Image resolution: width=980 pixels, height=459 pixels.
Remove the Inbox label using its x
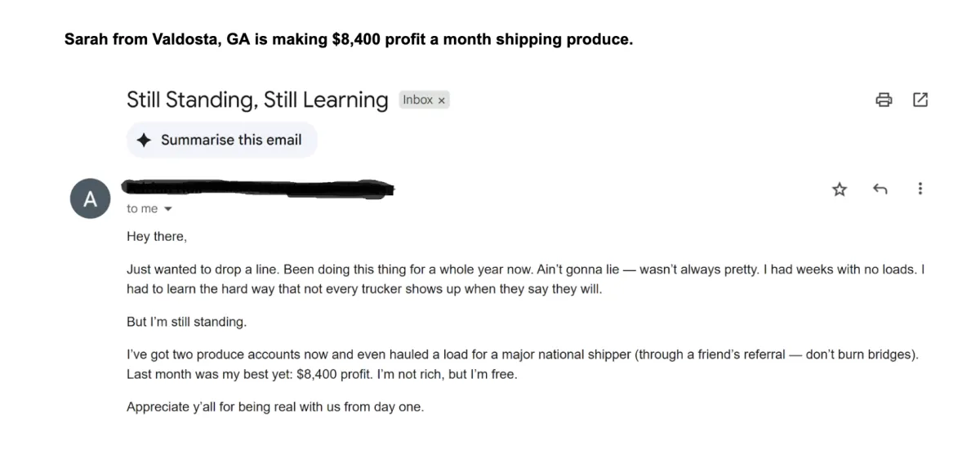click(x=442, y=100)
